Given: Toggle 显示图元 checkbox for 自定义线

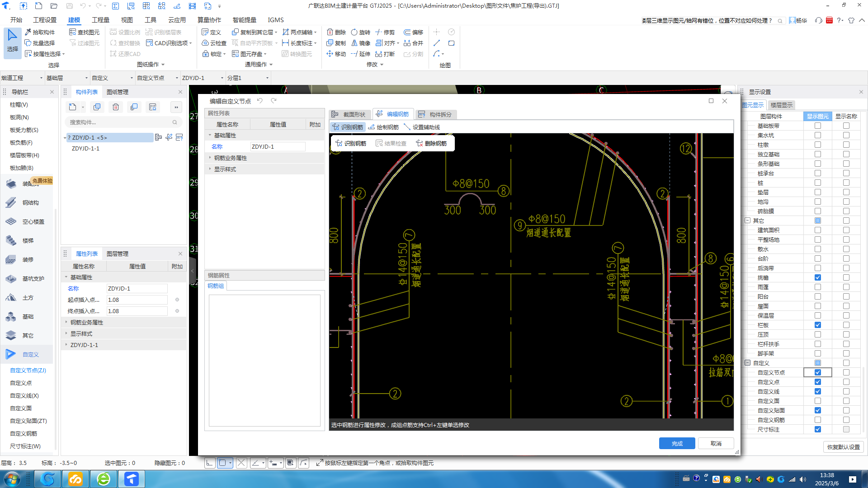Looking at the screenshot, I should point(817,391).
